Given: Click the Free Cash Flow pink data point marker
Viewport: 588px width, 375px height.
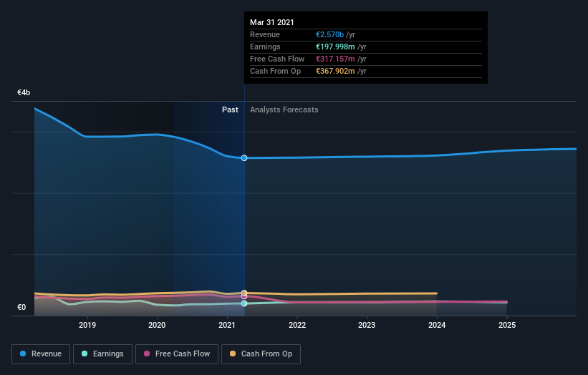Looking at the screenshot, I should click(x=244, y=297).
